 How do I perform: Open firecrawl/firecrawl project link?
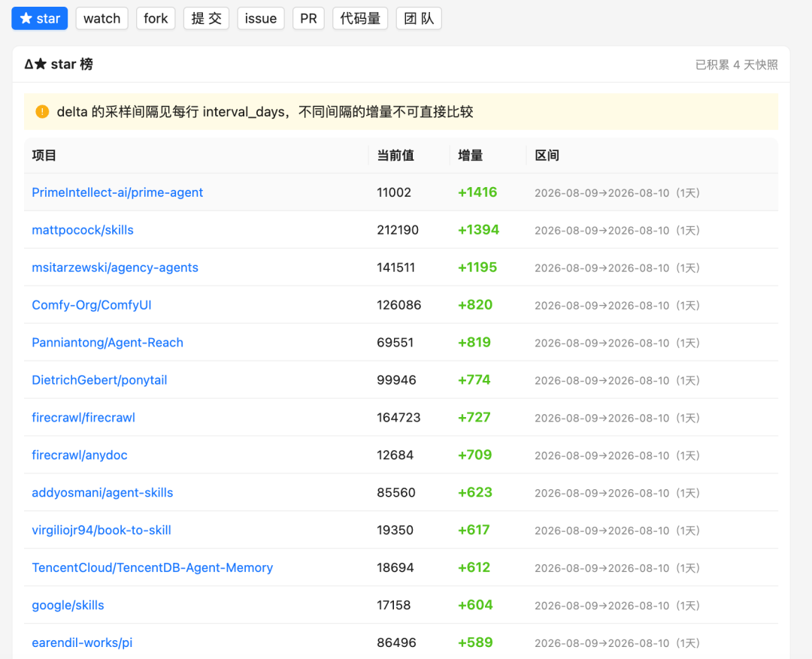tap(83, 418)
